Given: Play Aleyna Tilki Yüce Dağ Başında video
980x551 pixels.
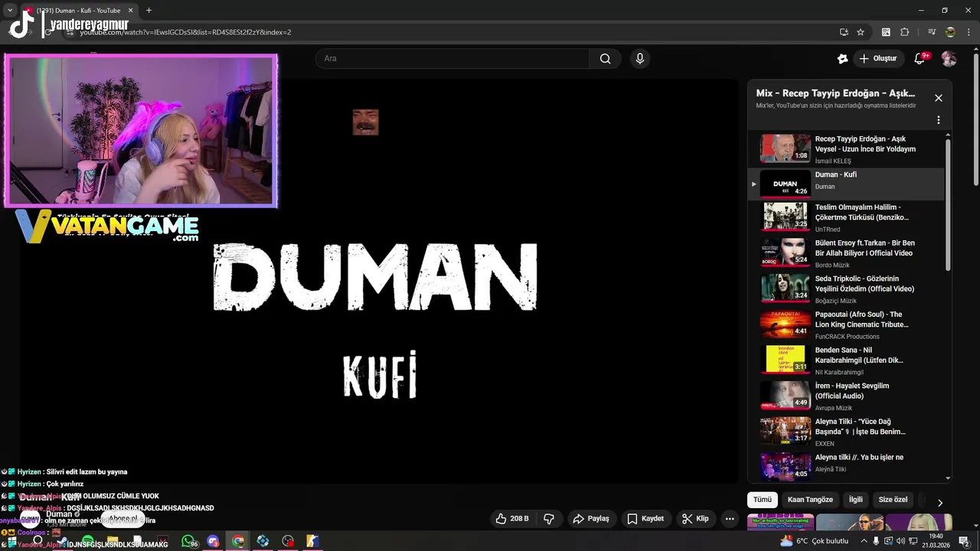Looking at the screenshot, I should click(x=848, y=432).
